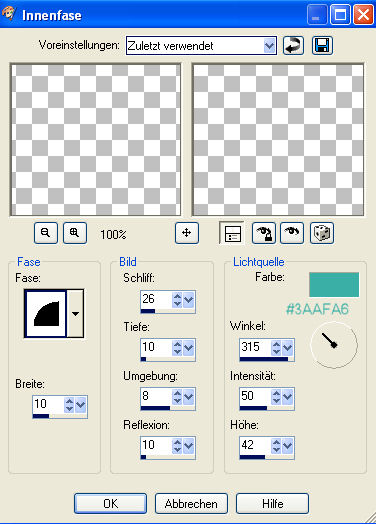This screenshot has height=524, width=376.
Task: Increase the Höhe value with up stepper
Action: click(276, 441)
